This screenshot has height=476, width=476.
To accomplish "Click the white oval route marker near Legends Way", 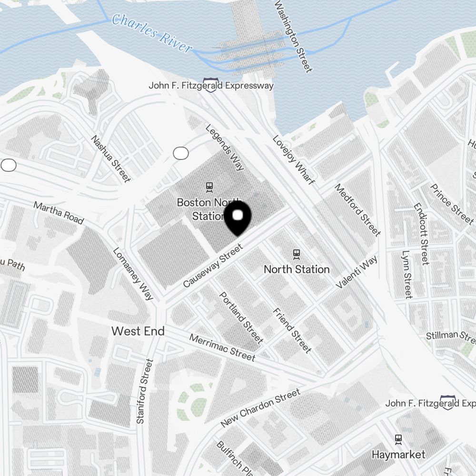I will coord(180,153).
